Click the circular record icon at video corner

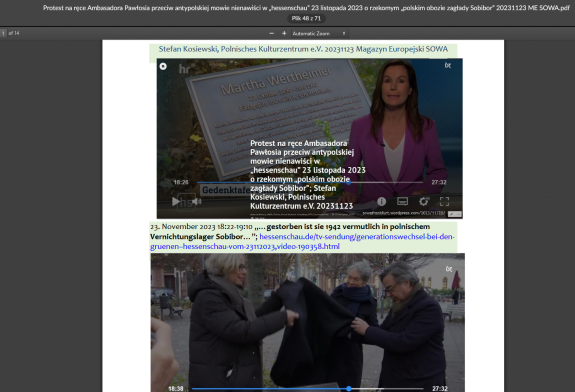163,66
